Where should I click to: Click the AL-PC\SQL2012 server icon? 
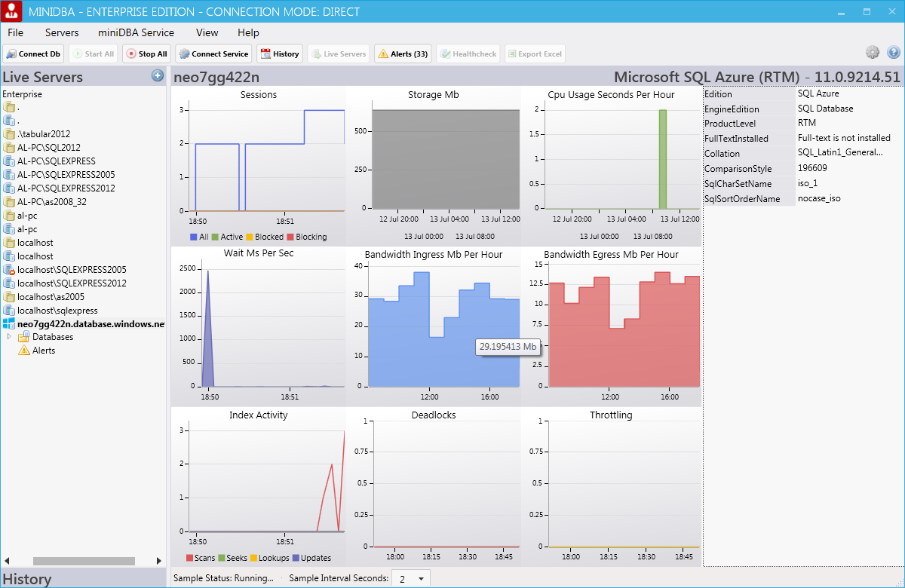pyautogui.click(x=9, y=148)
